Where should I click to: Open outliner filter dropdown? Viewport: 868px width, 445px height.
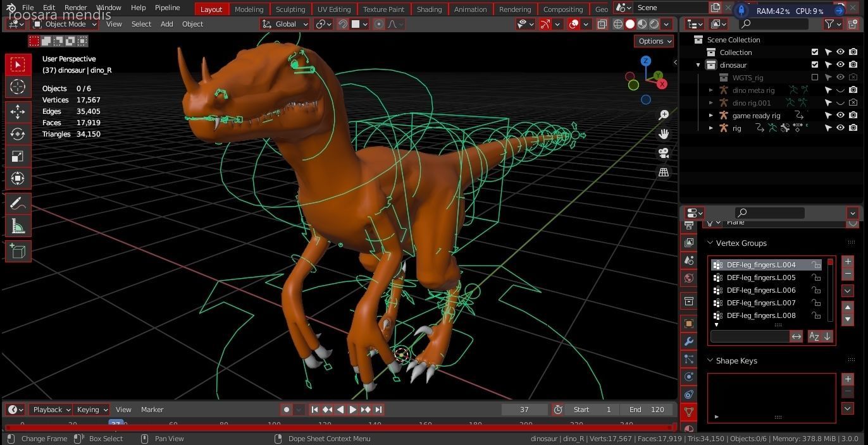tap(833, 24)
